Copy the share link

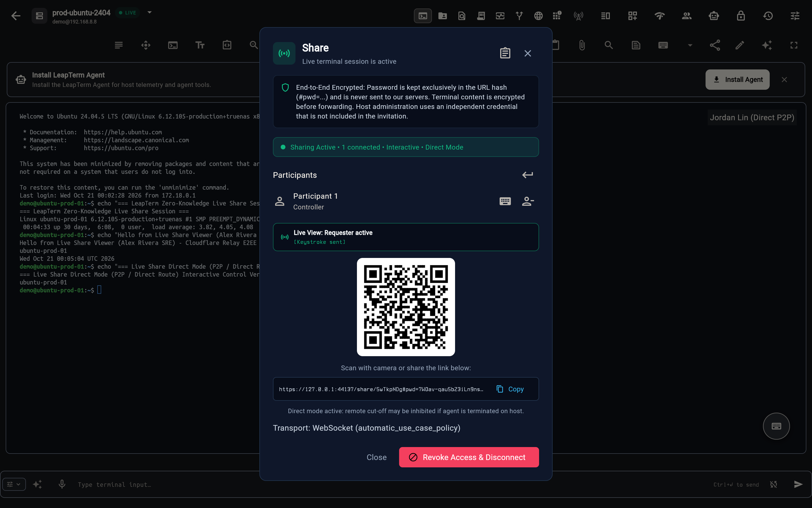pyautogui.click(x=510, y=389)
